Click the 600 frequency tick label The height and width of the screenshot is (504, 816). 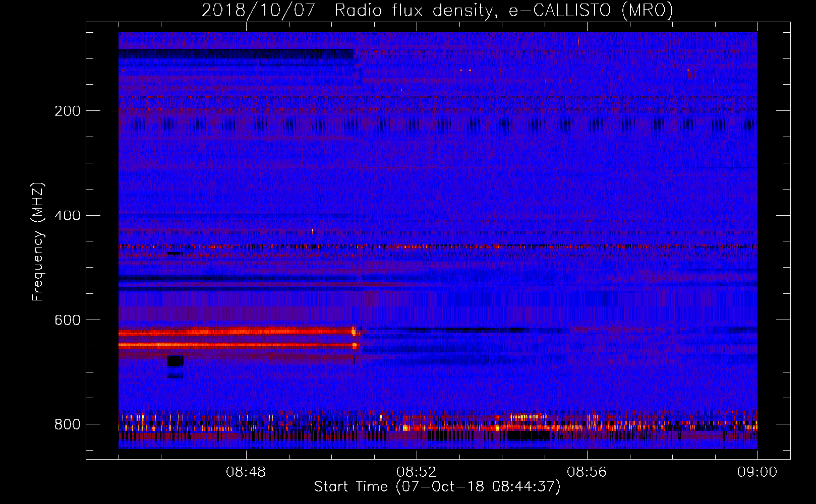[x=68, y=320]
